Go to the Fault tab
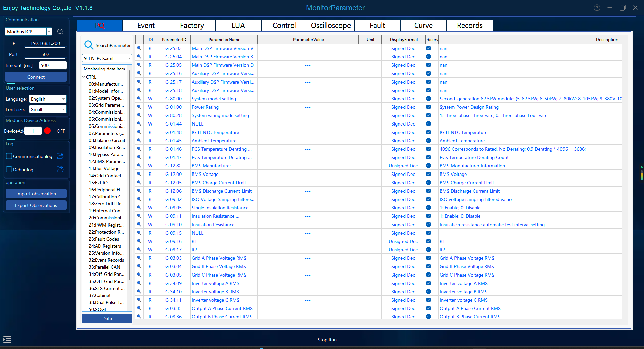The width and height of the screenshot is (644, 349). tap(377, 26)
